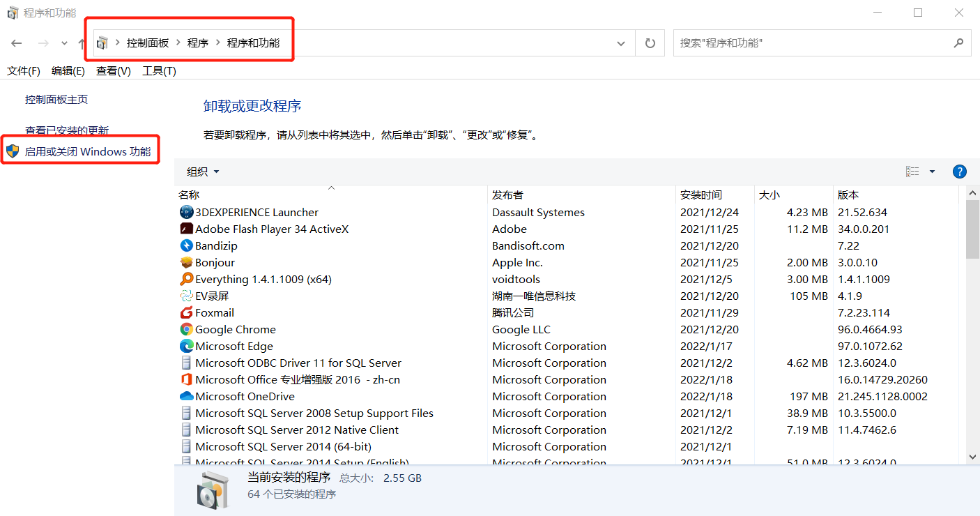Viewport: 980px width, 516px height.
Task: Expand the 组织 dropdown menu
Action: click(x=203, y=172)
